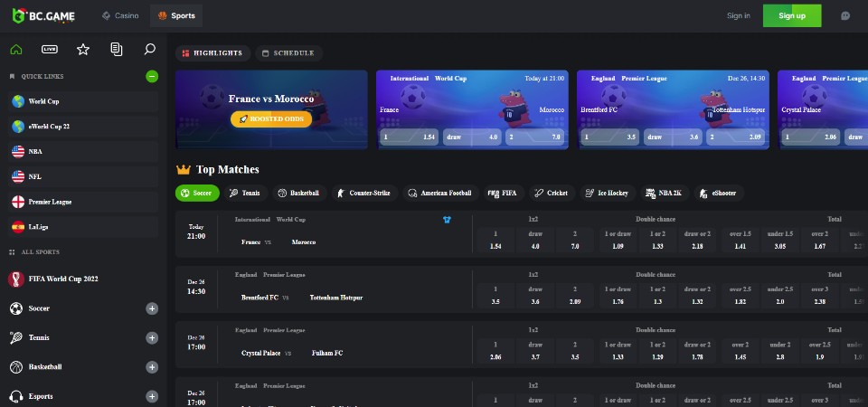The image size is (868, 407).
Task: Select the Counter-Strike filter chip
Action: 364,194
